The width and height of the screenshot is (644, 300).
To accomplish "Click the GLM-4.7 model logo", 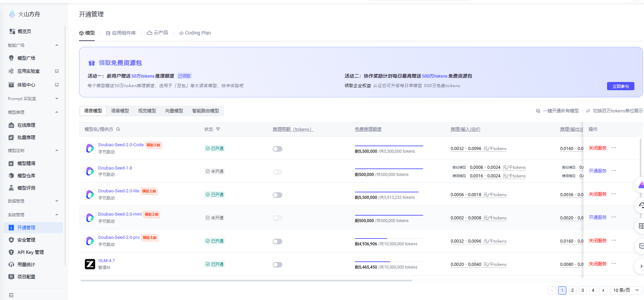I will (x=90, y=264).
